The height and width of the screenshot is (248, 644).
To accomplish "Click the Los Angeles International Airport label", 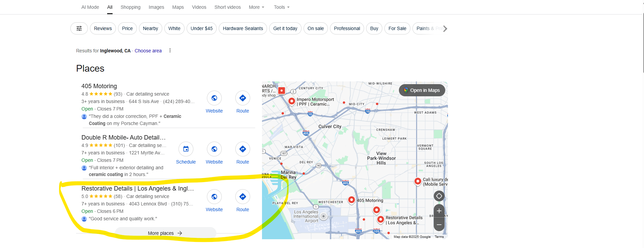I will 306,216.
